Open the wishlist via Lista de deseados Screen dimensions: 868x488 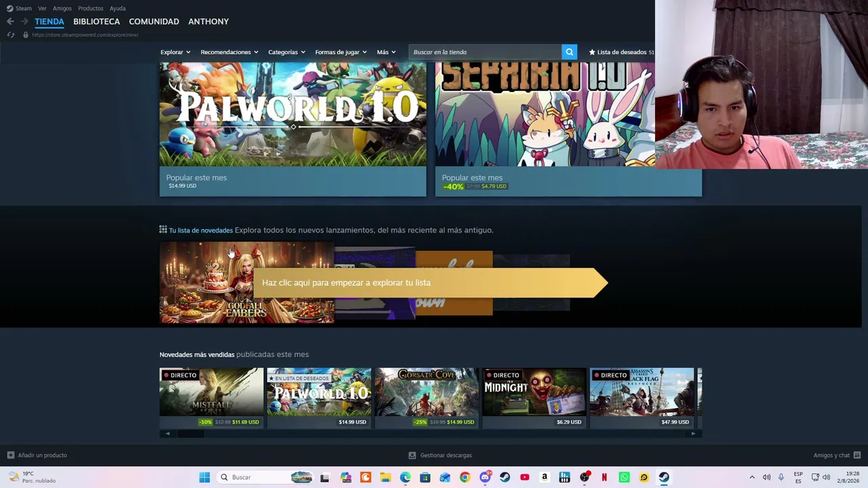click(621, 52)
